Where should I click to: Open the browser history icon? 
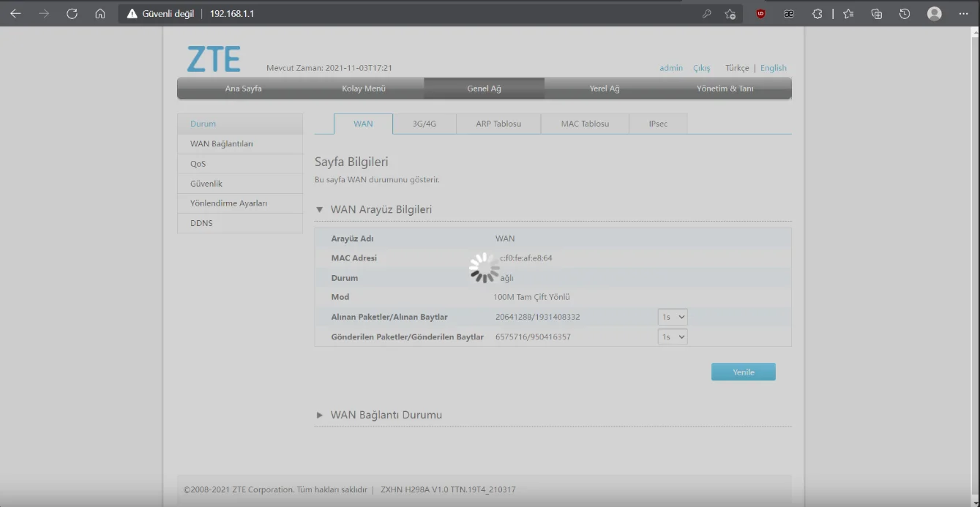(905, 13)
